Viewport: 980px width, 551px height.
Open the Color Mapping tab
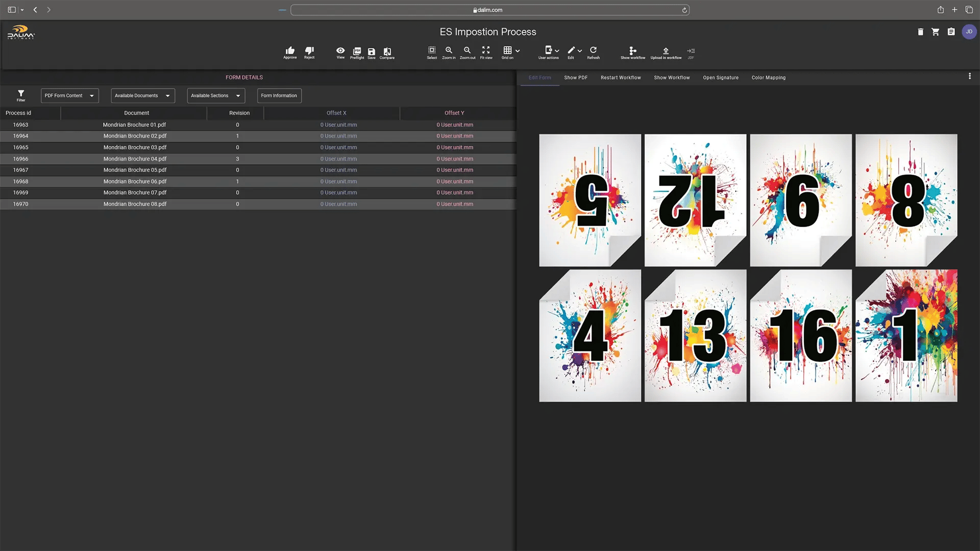(x=768, y=78)
